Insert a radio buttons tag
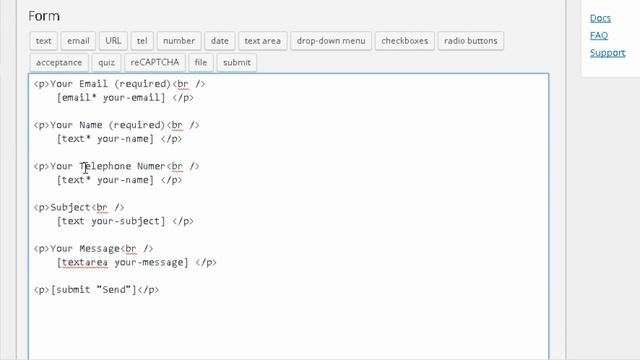The height and width of the screenshot is (360, 640). [x=471, y=41]
